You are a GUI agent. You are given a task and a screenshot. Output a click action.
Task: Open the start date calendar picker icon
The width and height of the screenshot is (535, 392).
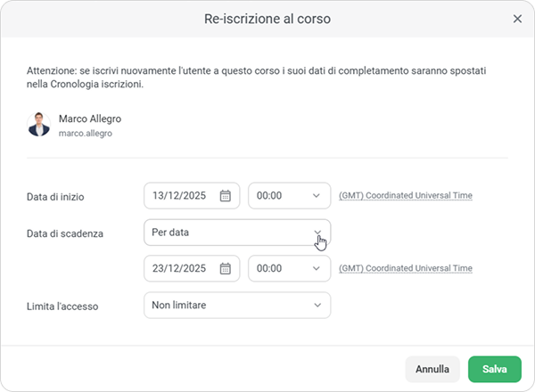tap(226, 196)
